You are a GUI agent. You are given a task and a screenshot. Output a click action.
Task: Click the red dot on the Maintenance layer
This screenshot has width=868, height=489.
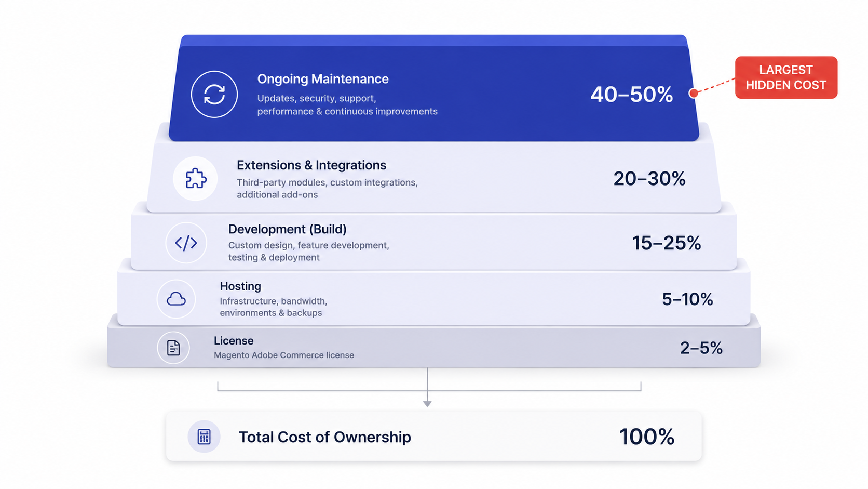pyautogui.click(x=694, y=93)
